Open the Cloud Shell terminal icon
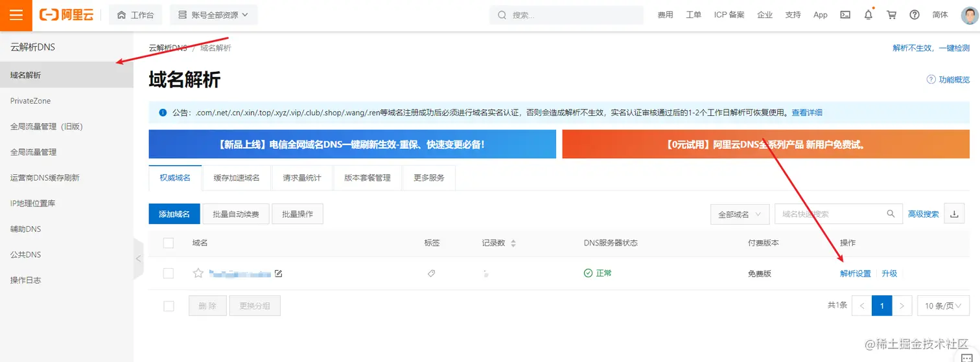Viewport: 980px width, 362px height. pos(845,15)
